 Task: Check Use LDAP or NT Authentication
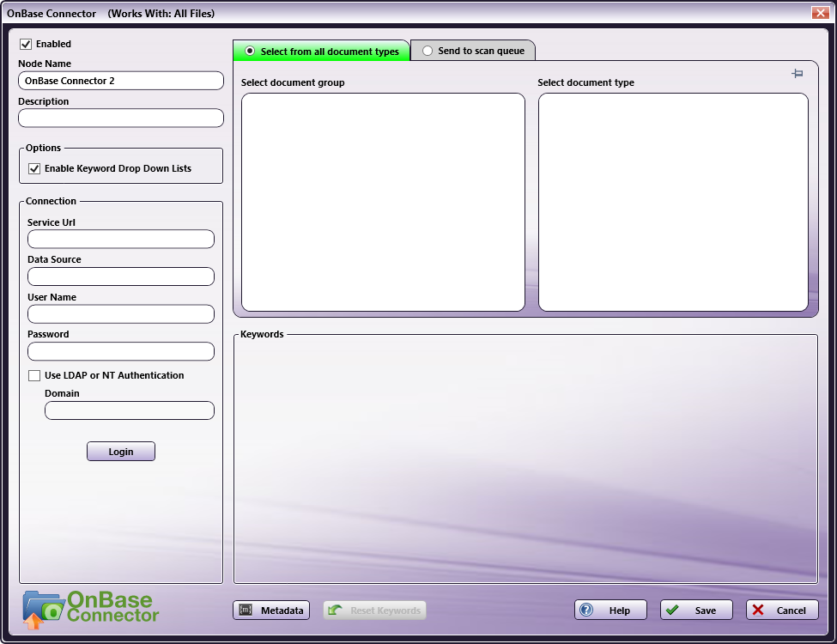(x=34, y=375)
